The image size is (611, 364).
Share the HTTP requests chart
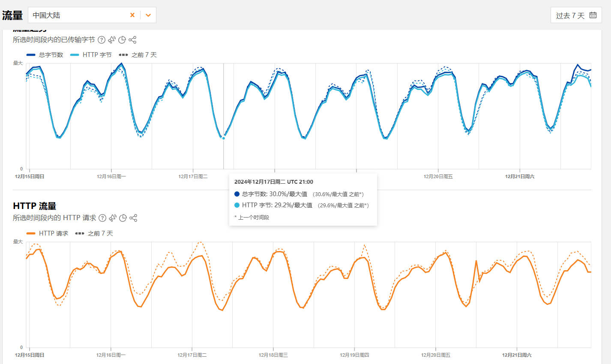[x=133, y=218]
